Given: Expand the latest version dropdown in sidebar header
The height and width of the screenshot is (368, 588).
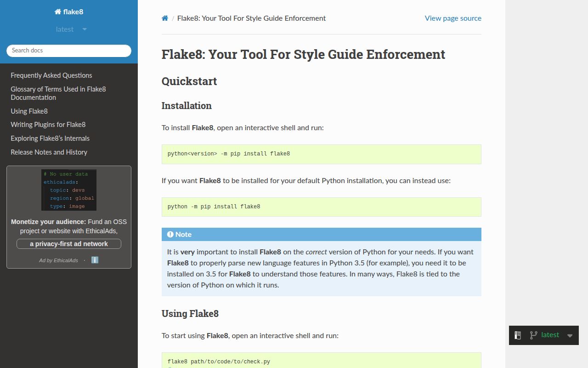Looking at the screenshot, I should pos(71,29).
